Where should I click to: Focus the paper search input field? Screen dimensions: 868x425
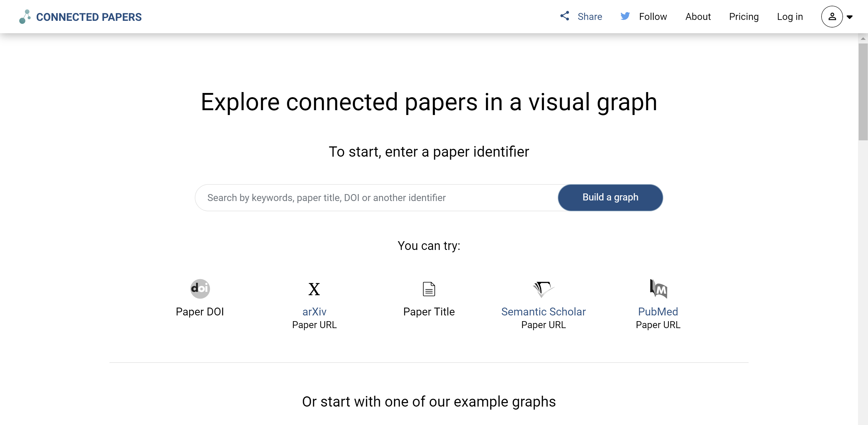tap(376, 198)
